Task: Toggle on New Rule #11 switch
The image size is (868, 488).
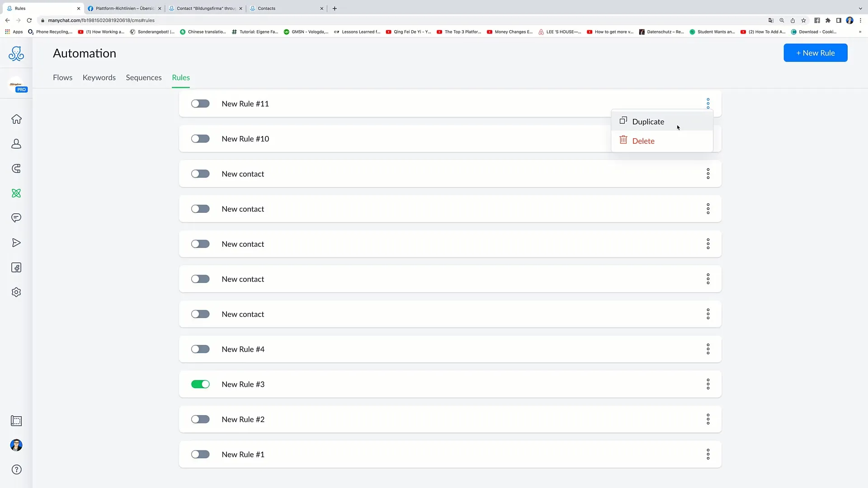Action: (x=200, y=103)
